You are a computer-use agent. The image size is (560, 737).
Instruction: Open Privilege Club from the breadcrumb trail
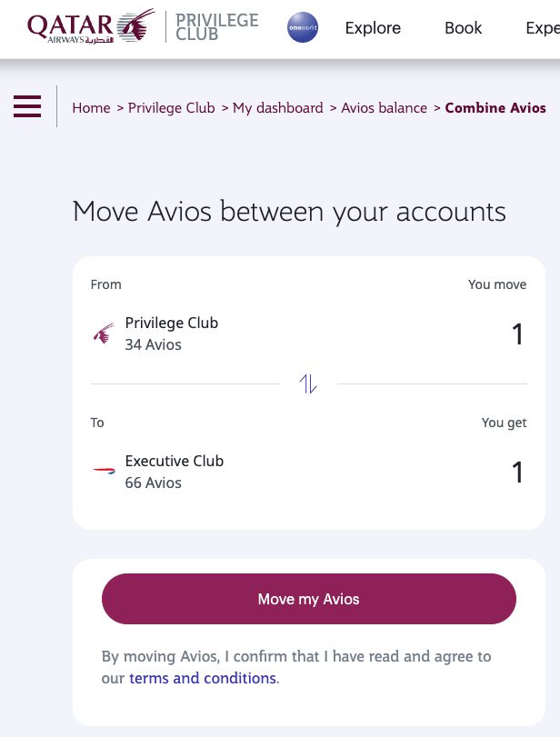click(x=171, y=107)
